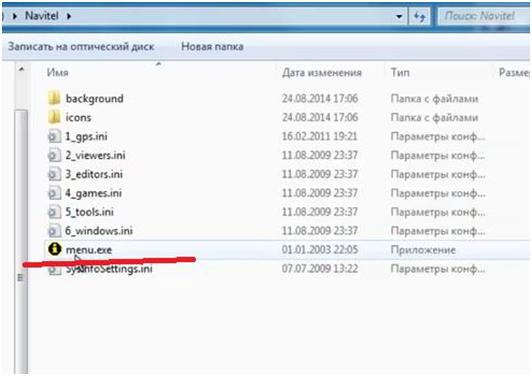Click the 3_editors.ini file icon
Screen dimensions: 532x376
(54, 174)
